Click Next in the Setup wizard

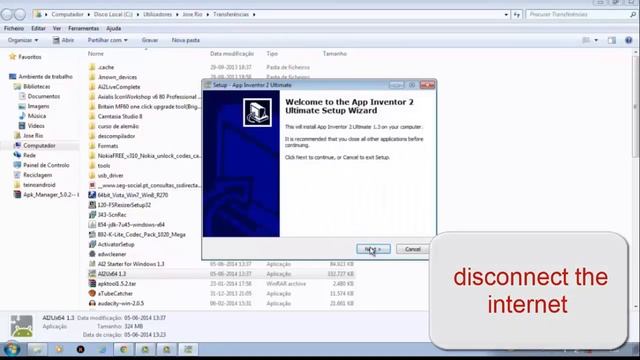373,249
